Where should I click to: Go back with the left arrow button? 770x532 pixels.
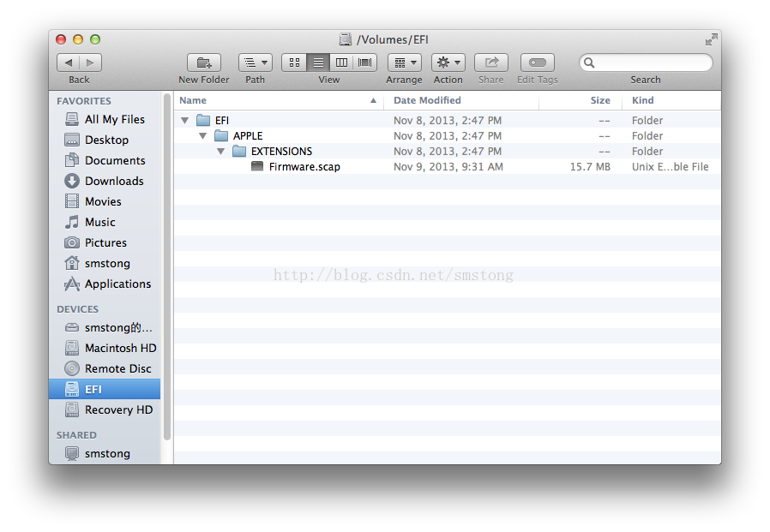(69, 63)
